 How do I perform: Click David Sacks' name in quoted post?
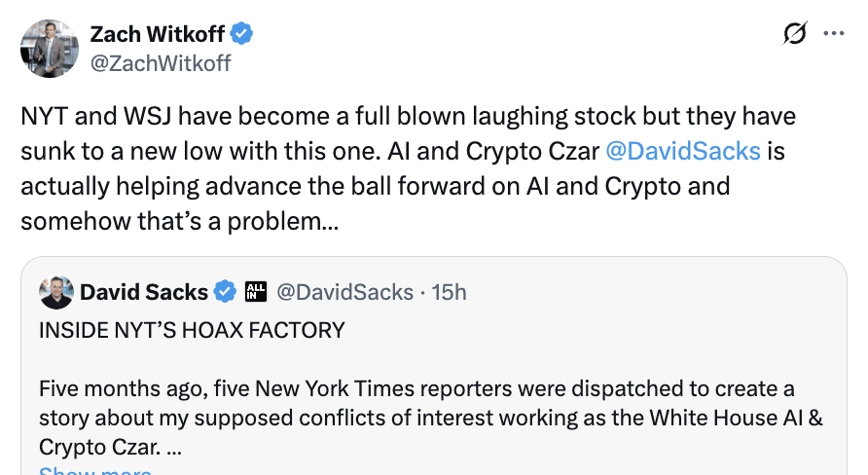144,292
